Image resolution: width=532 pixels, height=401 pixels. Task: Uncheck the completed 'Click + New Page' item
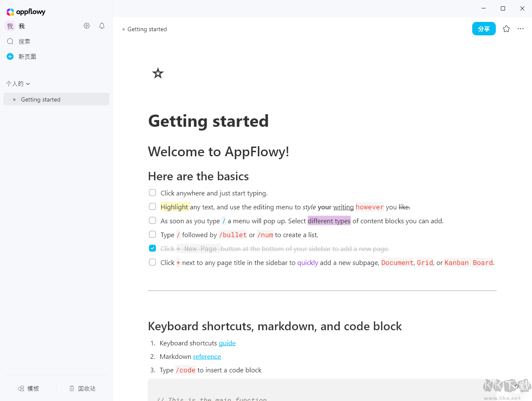[152, 248]
